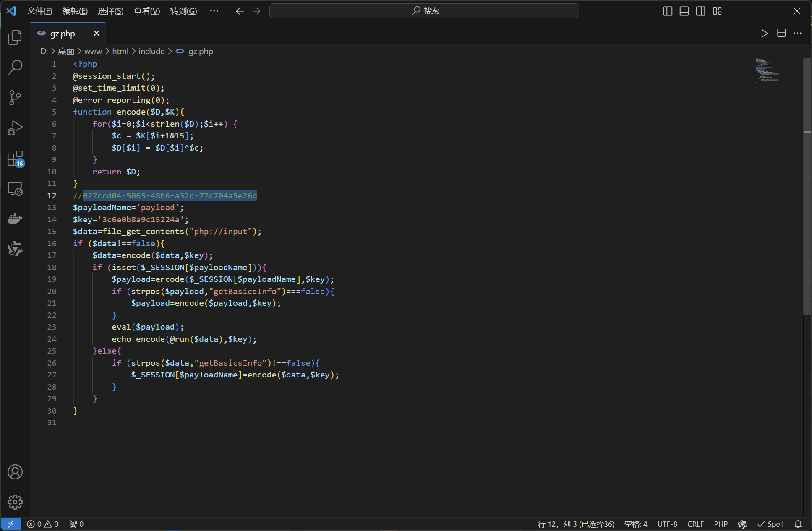Open errors and warnings count in status bar
Image resolution: width=812 pixels, height=531 pixels.
pos(42,524)
